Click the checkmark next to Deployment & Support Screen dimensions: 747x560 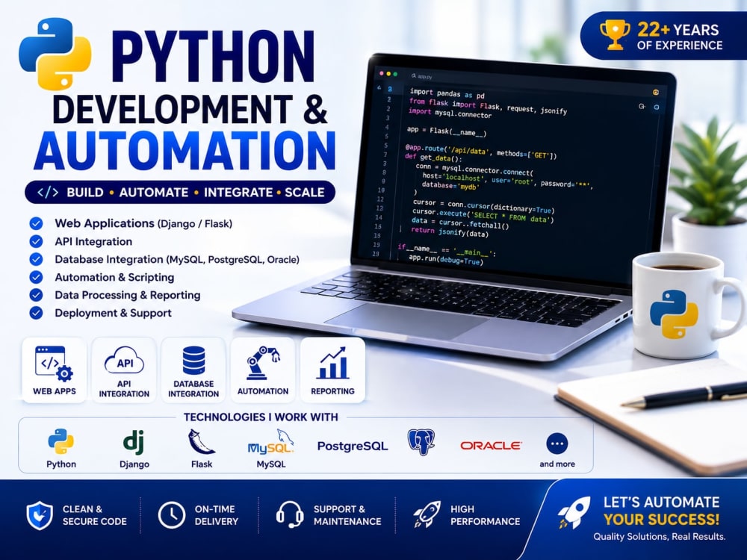pos(36,313)
